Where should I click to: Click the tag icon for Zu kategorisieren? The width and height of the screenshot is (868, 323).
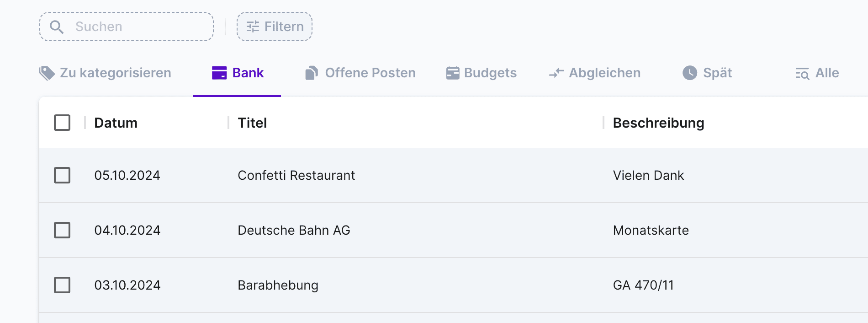[47, 73]
